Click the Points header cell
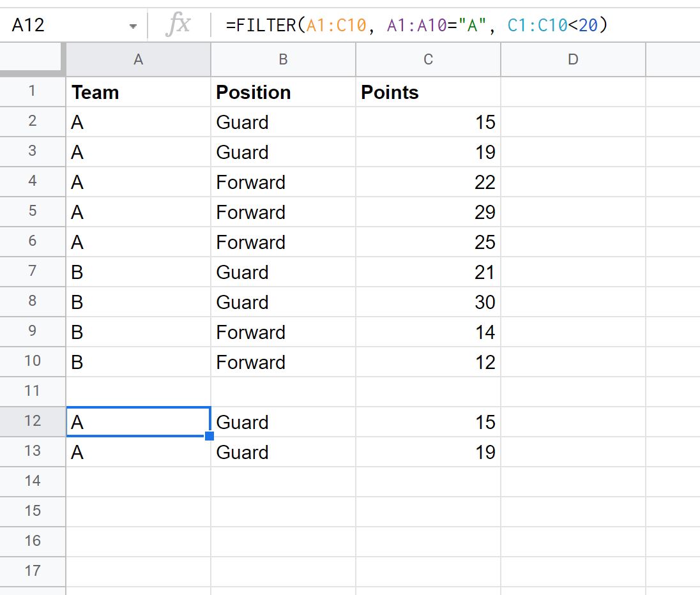The height and width of the screenshot is (595, 700). tap(428, 92)
